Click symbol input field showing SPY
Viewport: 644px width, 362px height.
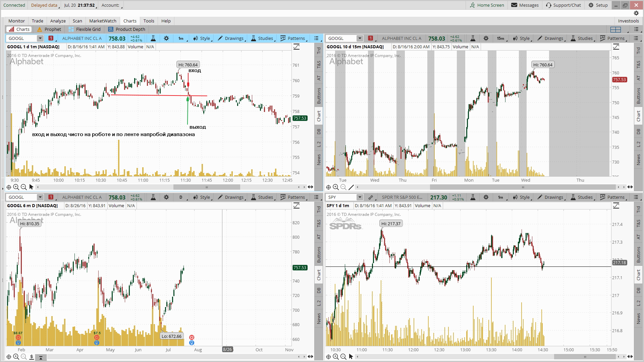click(x=342, y=197)
